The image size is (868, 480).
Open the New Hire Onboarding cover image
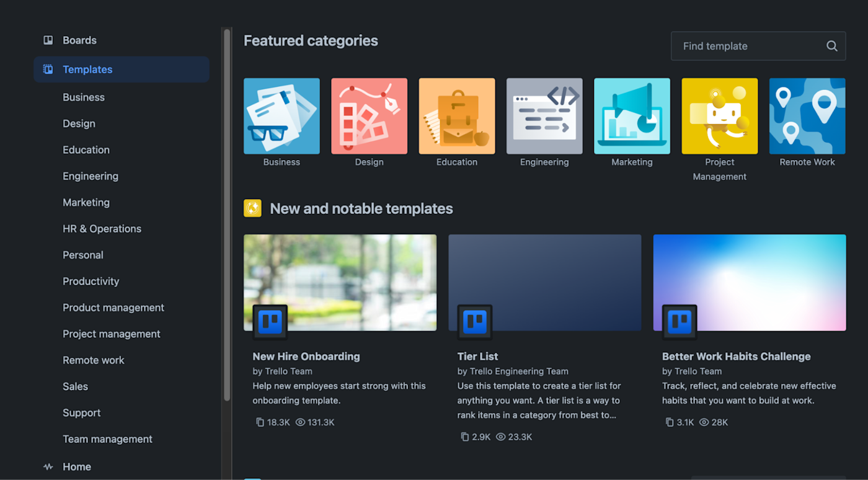(340, 283)
